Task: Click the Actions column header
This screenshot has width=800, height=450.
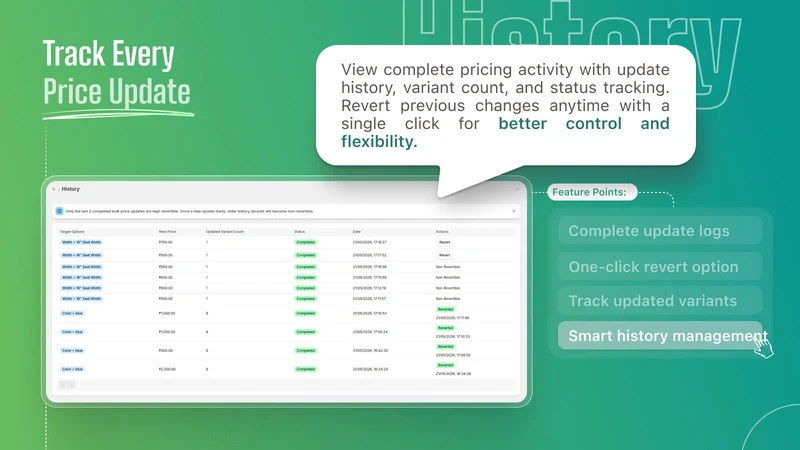Action: [442, 232]
